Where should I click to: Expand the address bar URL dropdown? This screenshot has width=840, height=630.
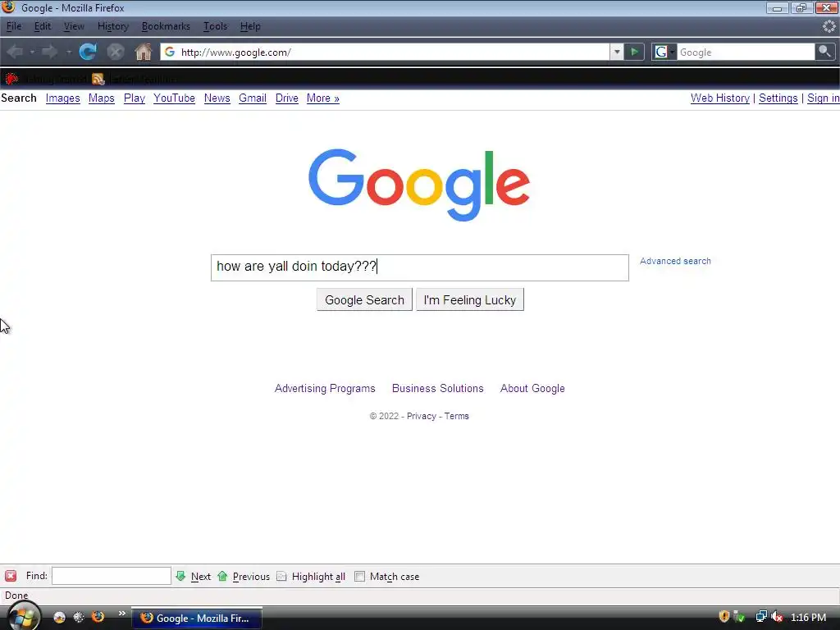click(x=617, y=52)
